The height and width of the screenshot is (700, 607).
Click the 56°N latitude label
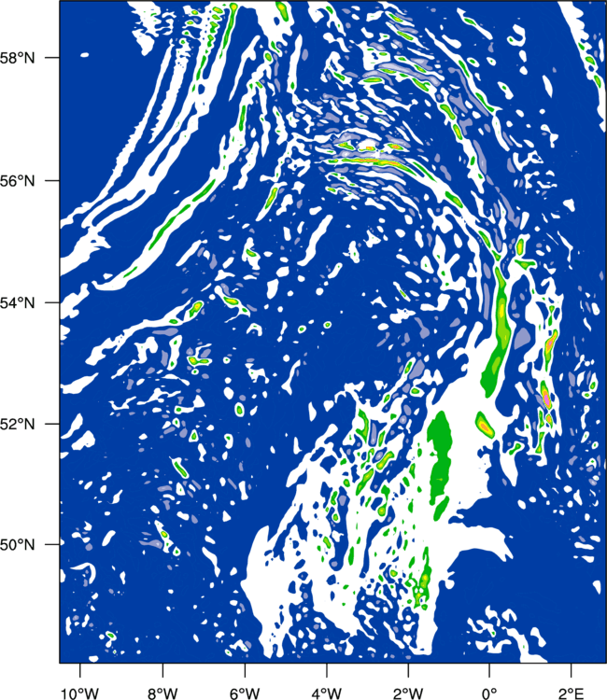point(18,181)
